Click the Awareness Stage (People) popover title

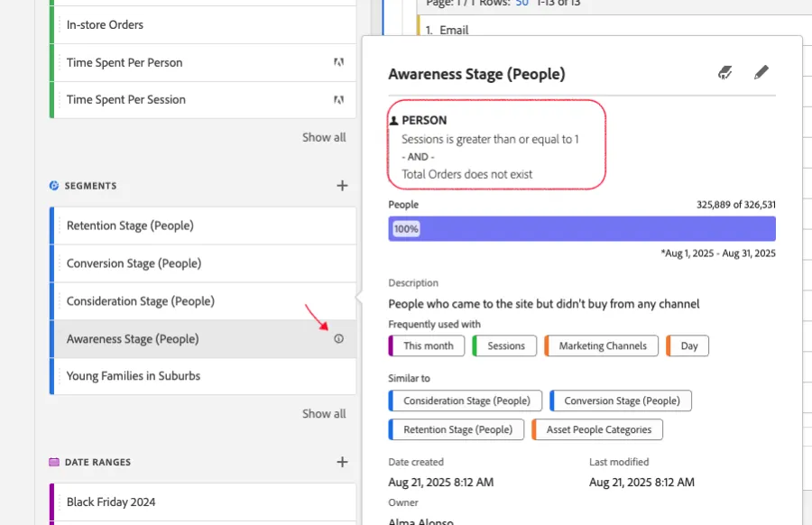(476, 74)
